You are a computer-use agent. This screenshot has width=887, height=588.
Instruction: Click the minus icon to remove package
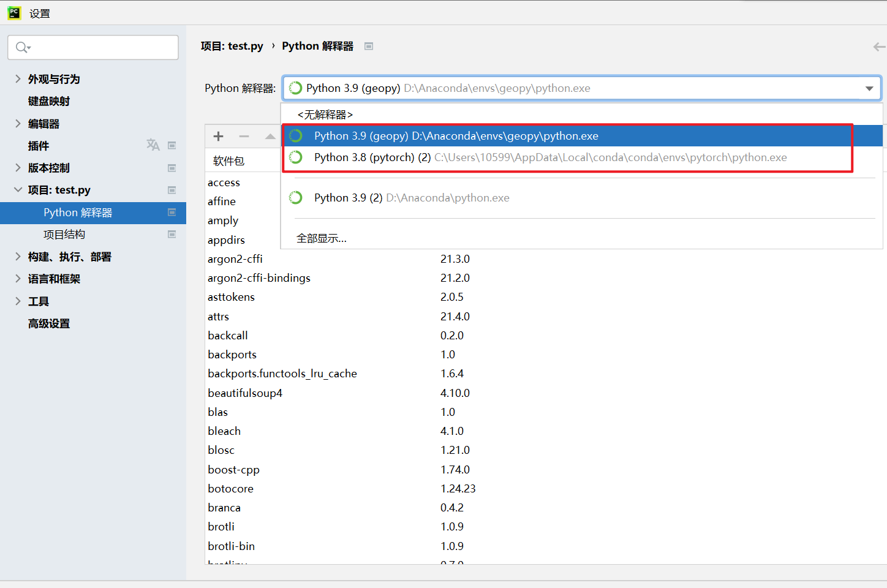pos(244,137)
